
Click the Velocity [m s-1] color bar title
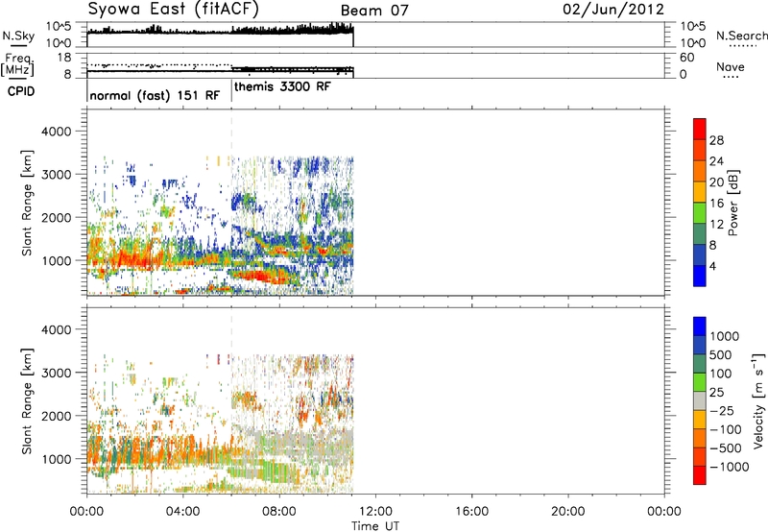[758, 400]
